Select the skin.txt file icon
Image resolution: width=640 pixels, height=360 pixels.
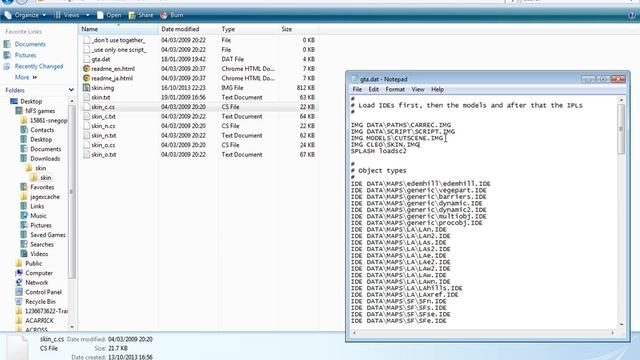[x=86, y=97]
